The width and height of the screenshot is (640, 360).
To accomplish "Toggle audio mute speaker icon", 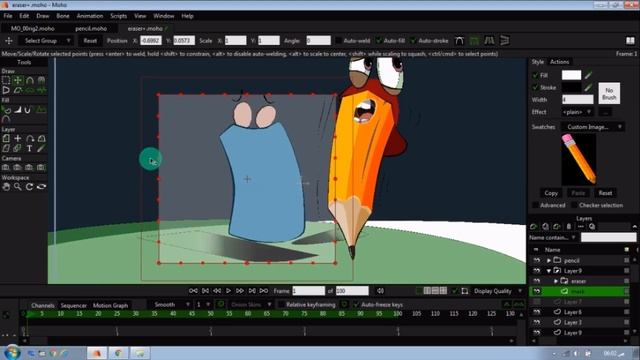I will coord(380,291).
